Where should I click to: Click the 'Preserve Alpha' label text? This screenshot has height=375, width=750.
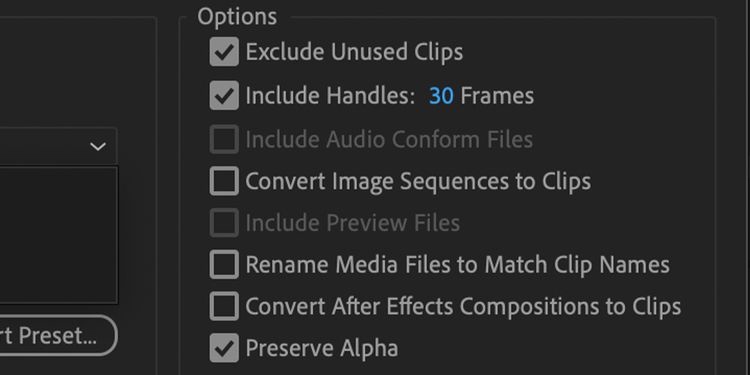pyautogui.click(x=322, y=348)
